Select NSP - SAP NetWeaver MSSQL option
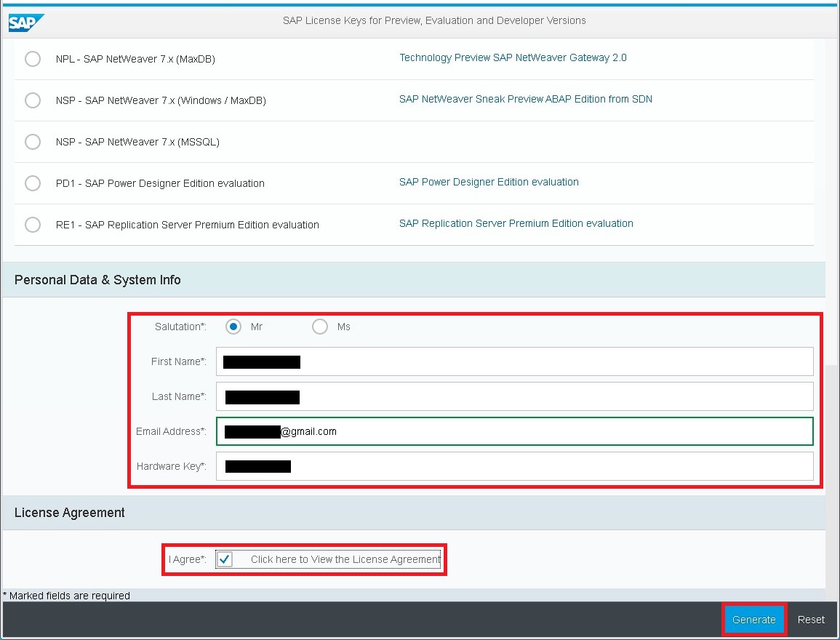The image size is (840, 640). pyautogui.click(x=32, y=142)
